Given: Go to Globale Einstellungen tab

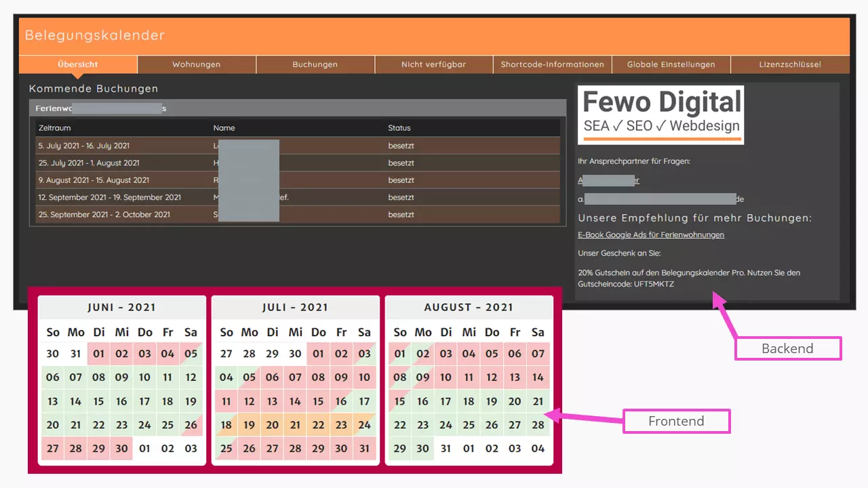Looking at the screenshot, I should tap(671, 64).
